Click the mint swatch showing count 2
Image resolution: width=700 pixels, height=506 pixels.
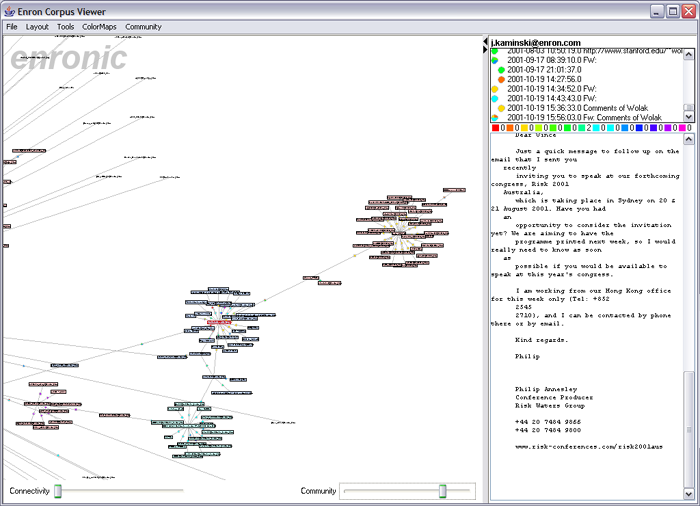pos(582,128)
